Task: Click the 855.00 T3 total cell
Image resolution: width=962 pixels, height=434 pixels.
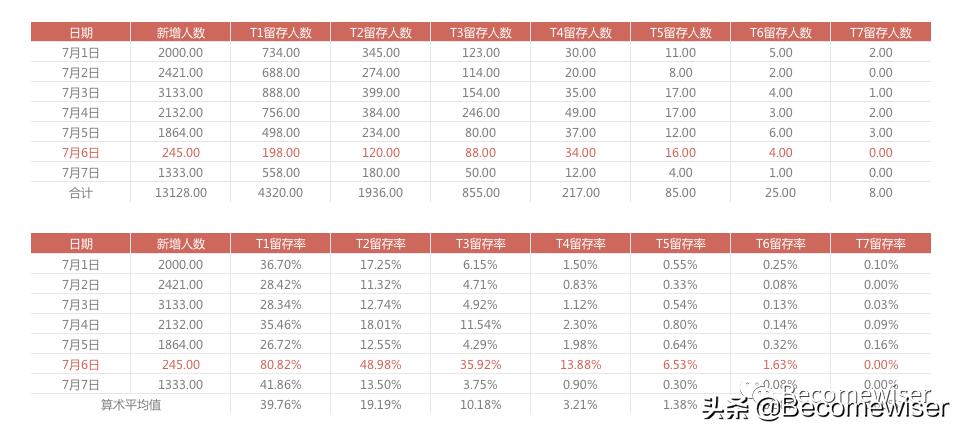Action: point(480,192)
